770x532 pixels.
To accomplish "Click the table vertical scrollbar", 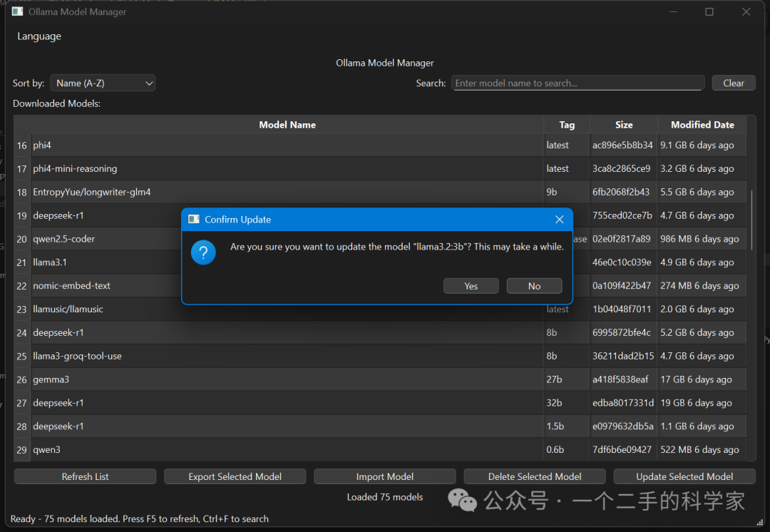I will coord(751,220).
